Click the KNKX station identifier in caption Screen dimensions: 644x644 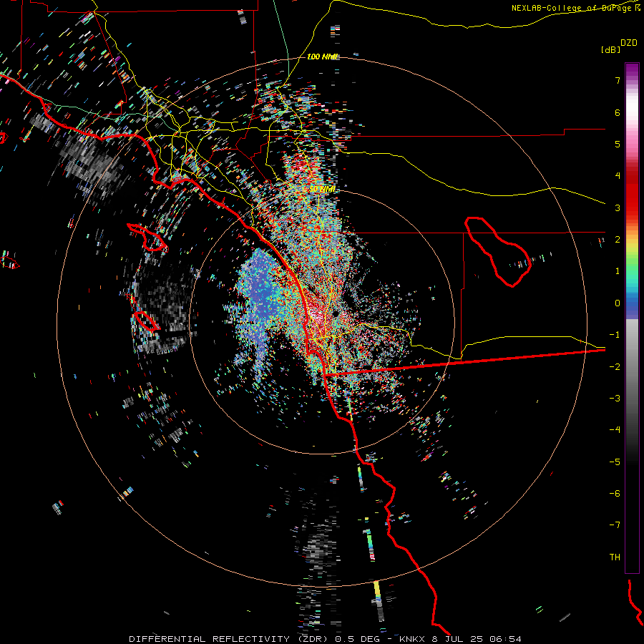point(412,639)
